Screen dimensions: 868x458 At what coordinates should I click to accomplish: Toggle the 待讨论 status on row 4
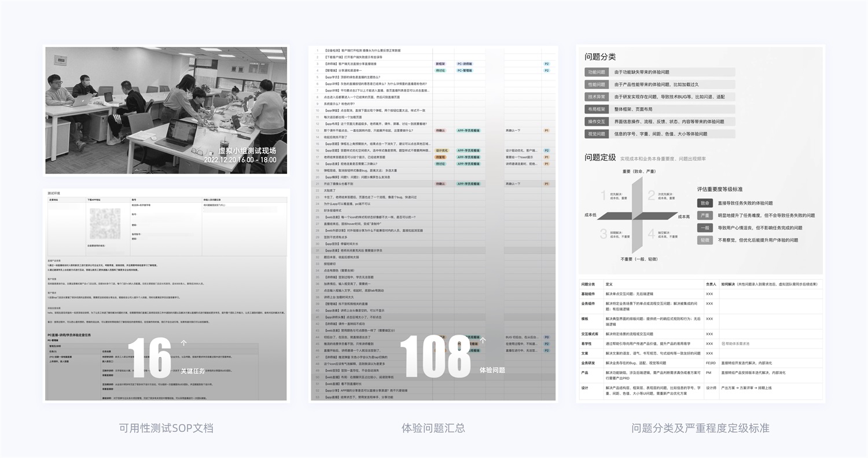tap(441, 70)
